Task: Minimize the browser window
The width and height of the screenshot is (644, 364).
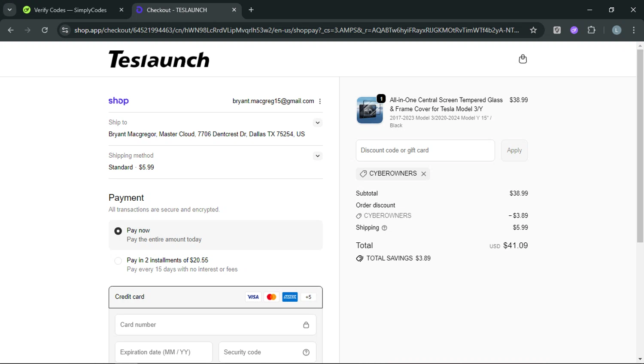Action: [x=589, y=10]
